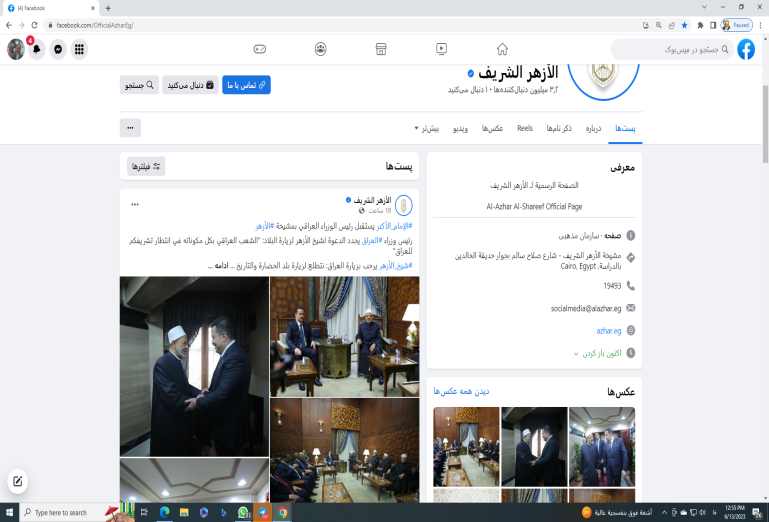Open Microsoft Edge from taskbar
Screen dimensions: 769x522
tap(165, 512)
